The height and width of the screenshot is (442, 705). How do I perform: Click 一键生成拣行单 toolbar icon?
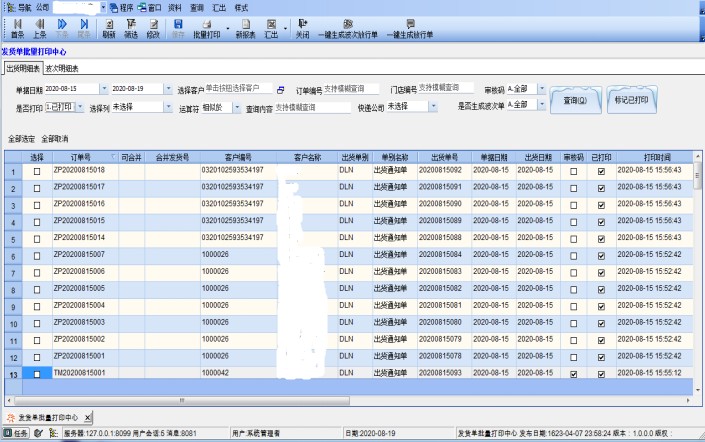tap(410, 29)
